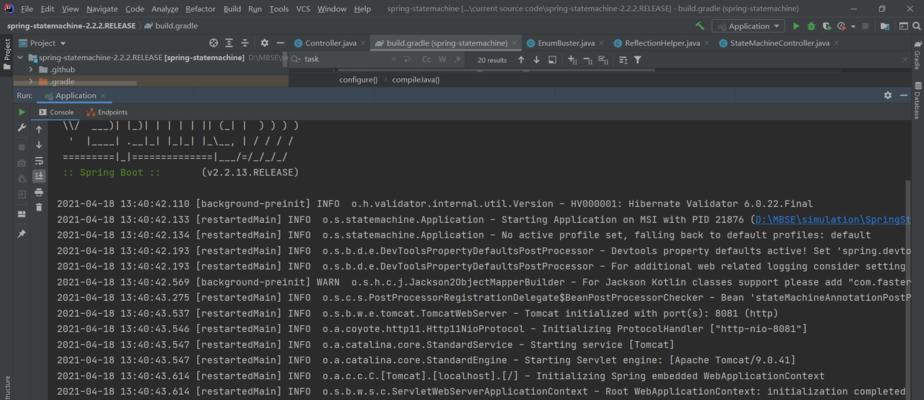Image resolution: width=924 pixels, height=400 pixels.
Task: Hide the Run panel with minus icon
Action: click(904, 95)
